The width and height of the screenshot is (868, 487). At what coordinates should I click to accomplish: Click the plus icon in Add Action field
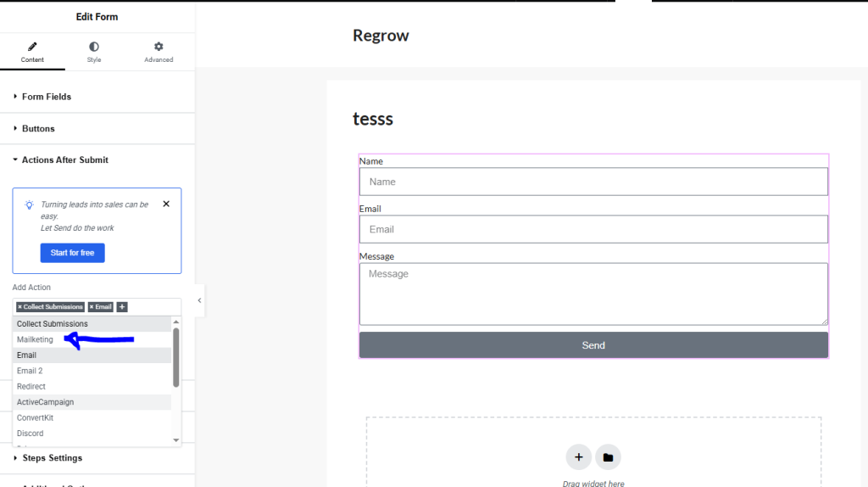pos(122,307)
